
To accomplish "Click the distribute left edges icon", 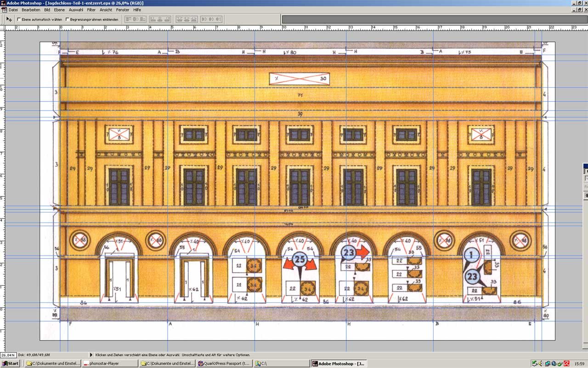I will (x=204, y=19).
